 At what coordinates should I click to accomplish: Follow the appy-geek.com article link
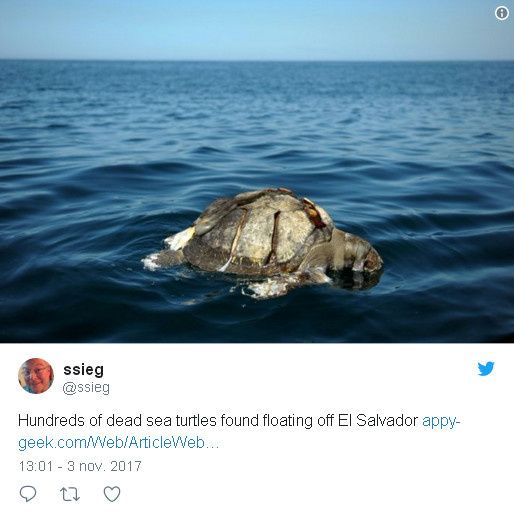(239, 431)
